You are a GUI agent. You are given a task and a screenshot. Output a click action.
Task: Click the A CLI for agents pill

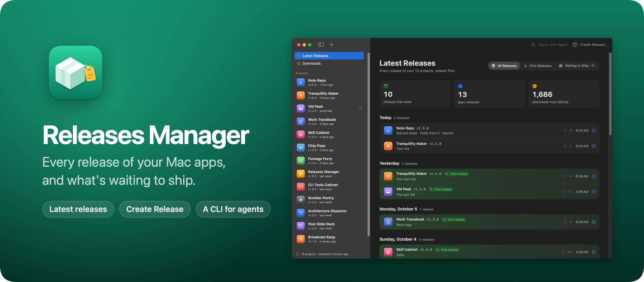tap(233, 209)
